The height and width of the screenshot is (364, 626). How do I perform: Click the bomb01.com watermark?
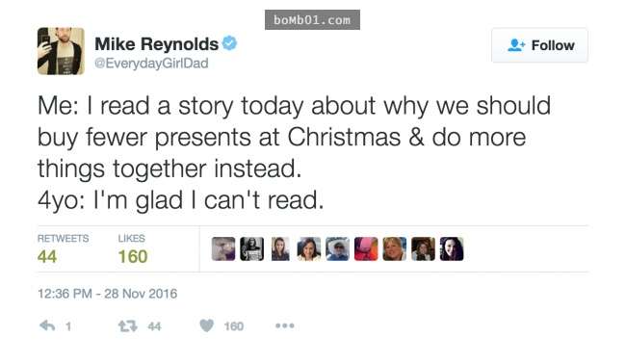(312, 20)
